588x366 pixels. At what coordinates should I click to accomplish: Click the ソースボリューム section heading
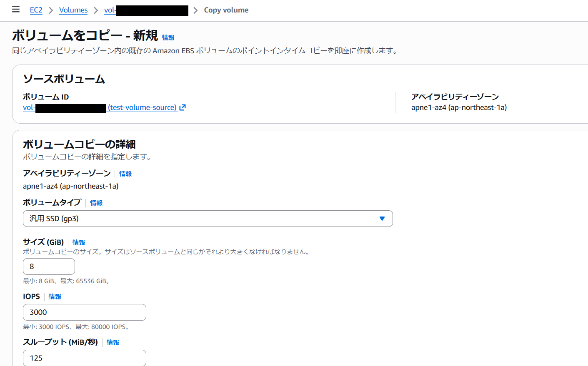point(64,79)
